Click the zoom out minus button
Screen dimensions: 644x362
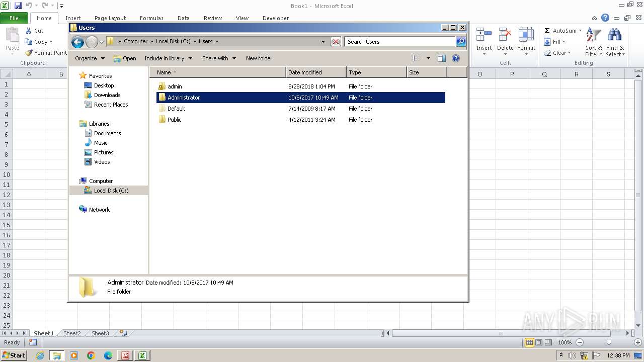pos(579,342)
